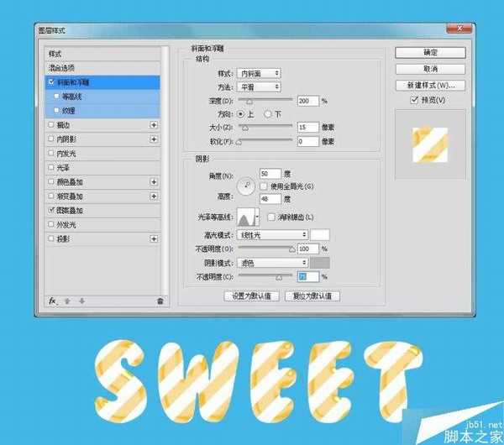Click the plus icon beside 颜色叠加

(x=154, y=182)
